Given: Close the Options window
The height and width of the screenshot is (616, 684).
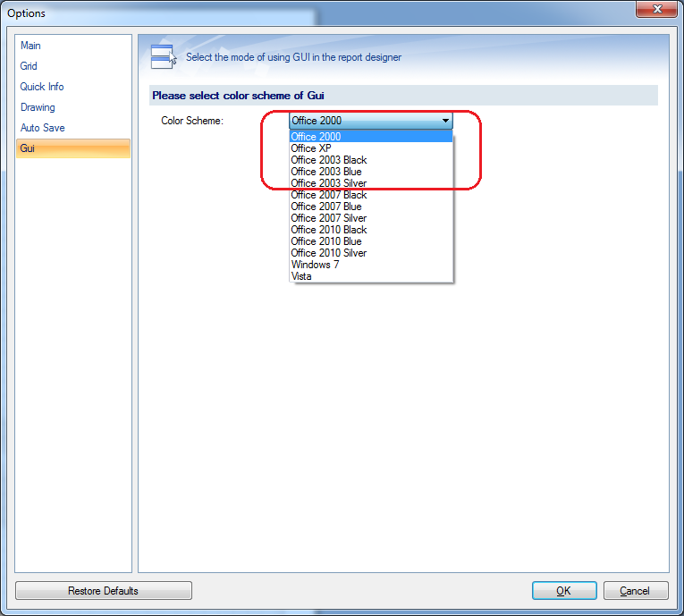Looking at the screenshot, I should pos(657,9).
